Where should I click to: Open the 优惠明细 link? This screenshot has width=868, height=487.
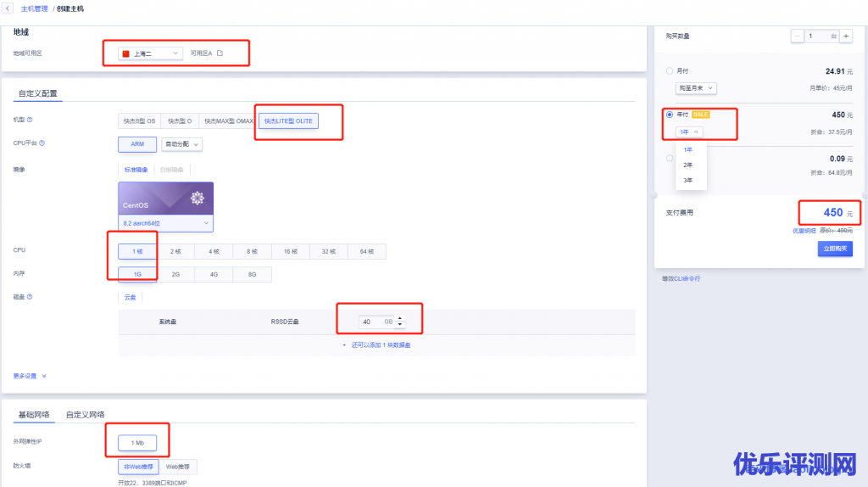point(804,231)
